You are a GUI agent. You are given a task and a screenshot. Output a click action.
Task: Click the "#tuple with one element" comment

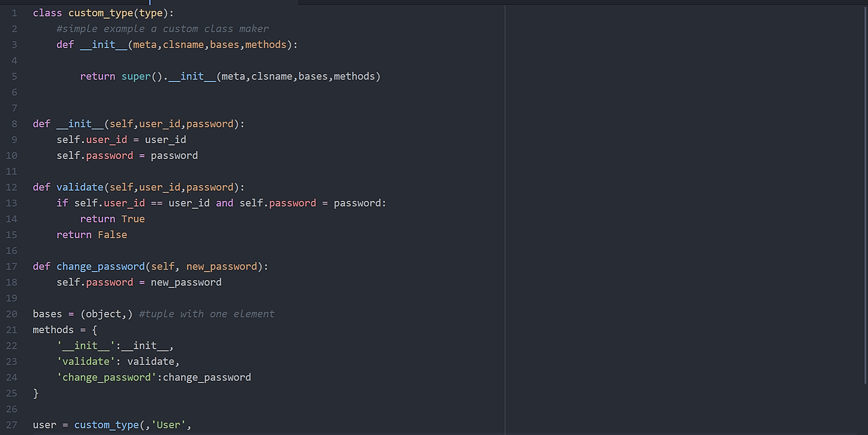click(x=207, y=314)
